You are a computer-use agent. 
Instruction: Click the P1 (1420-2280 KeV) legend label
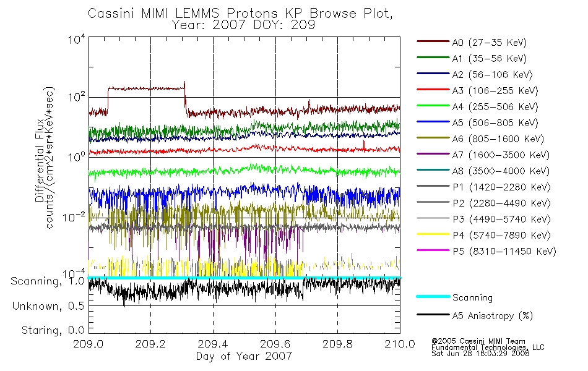click(501, 187)
